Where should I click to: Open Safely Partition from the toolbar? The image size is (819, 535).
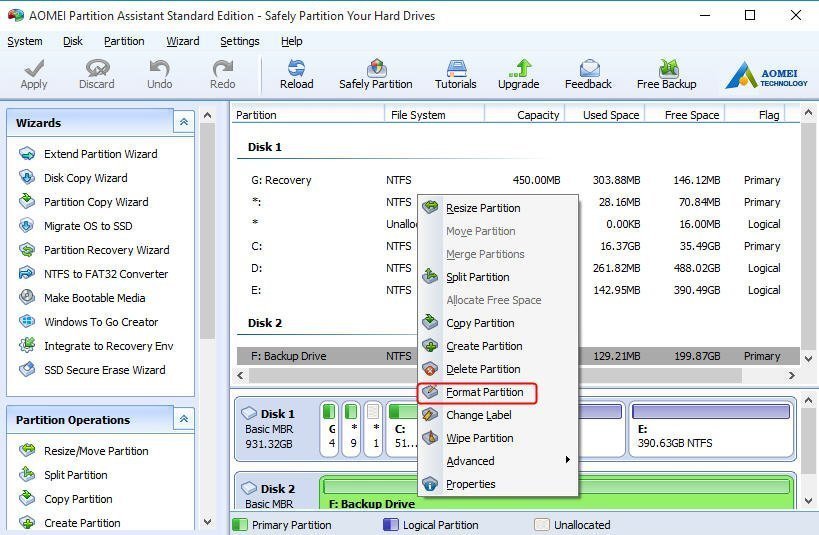coord(376,75)
